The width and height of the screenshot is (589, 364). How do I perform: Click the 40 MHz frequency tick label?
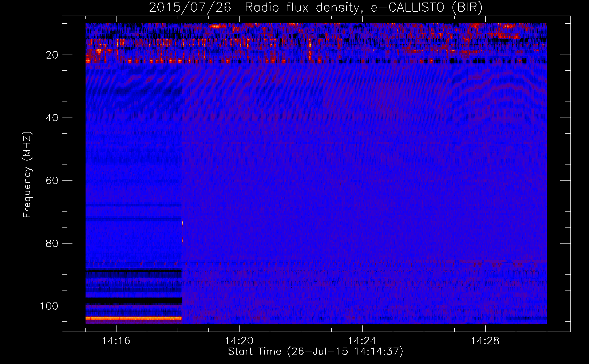[x=52, y=118]
